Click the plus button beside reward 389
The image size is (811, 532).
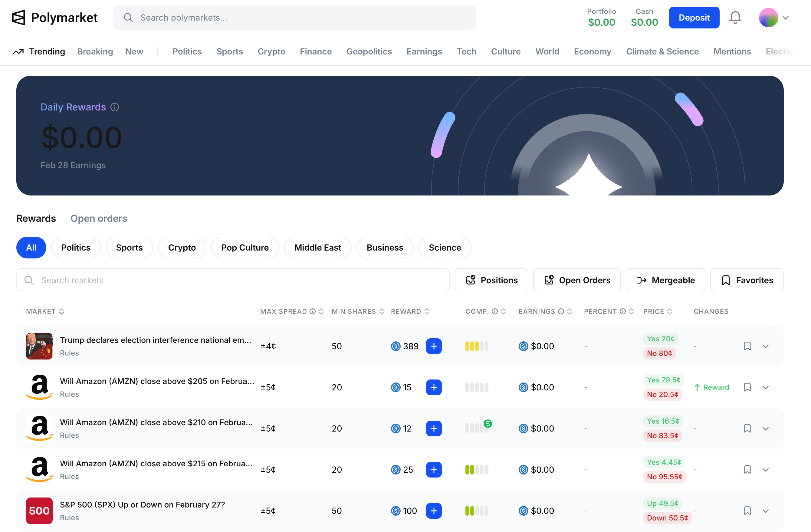(x=433, y=346)
